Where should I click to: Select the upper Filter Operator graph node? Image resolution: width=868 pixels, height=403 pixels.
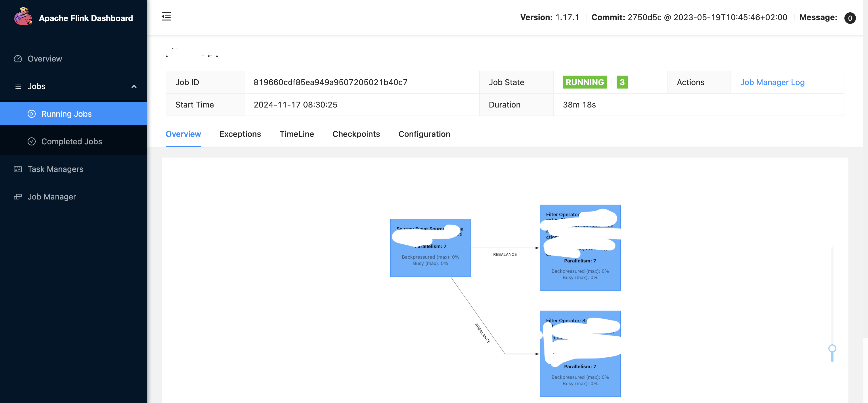click(x=580, y=248)
